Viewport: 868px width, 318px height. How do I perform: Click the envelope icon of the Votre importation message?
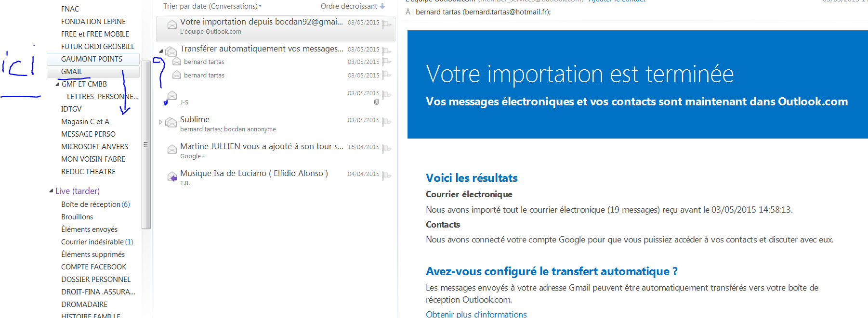[172, 25]
